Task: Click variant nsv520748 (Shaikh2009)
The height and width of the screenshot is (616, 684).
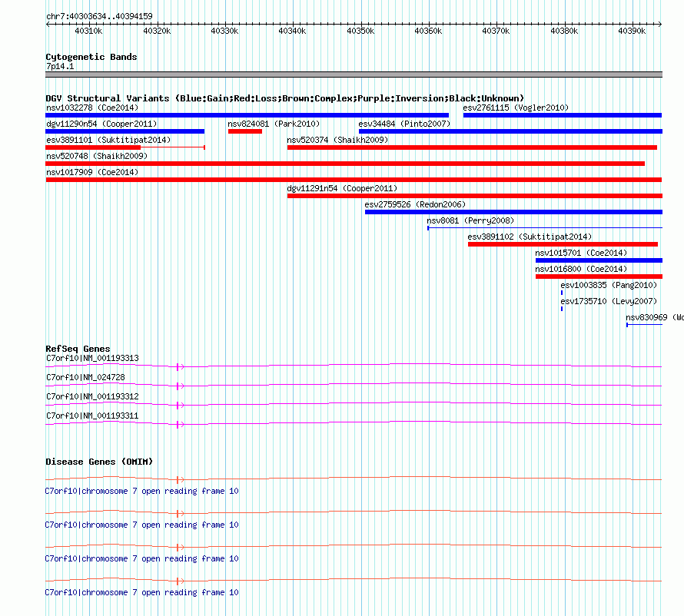Action: coord(97,157)
